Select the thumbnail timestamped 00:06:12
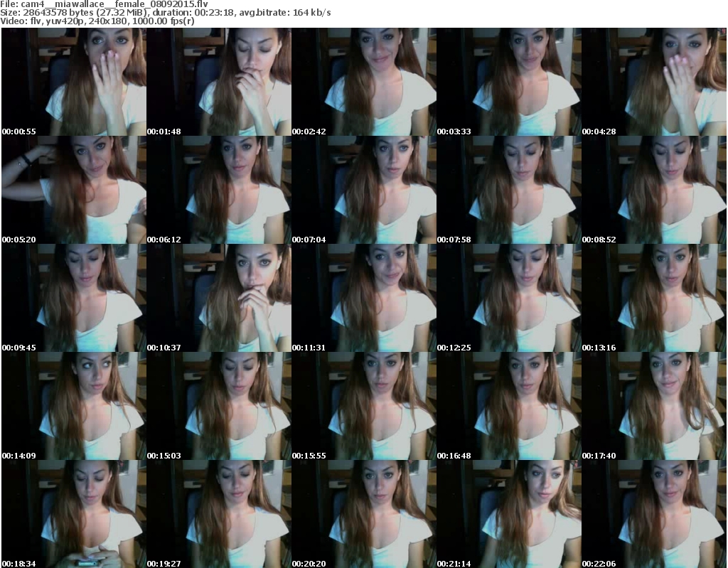This screenshot has width=728, height=568. (219, 190)
